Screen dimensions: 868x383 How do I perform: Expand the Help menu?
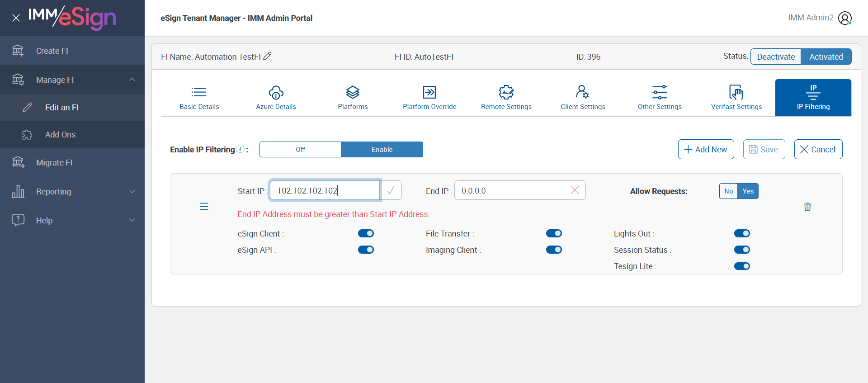[x=132, y=220]
